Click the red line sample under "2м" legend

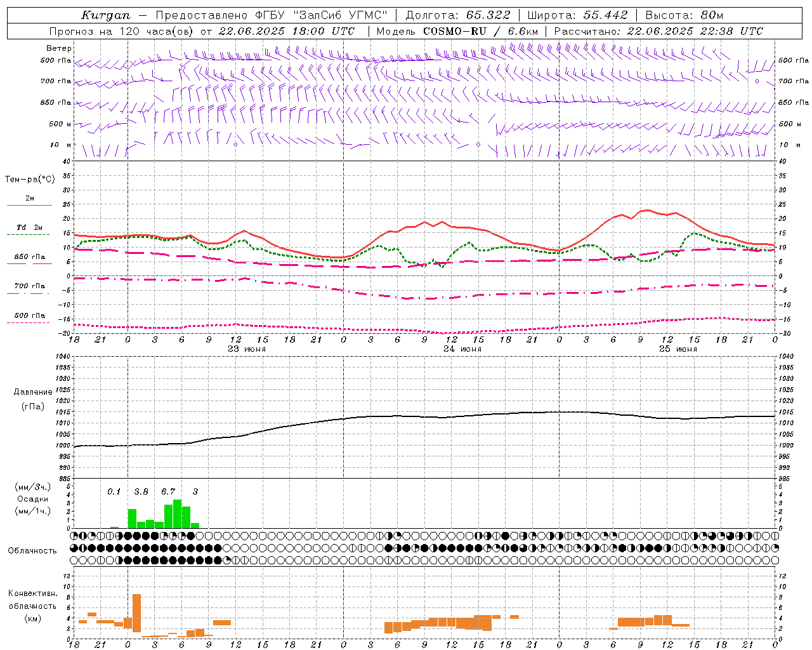click(30, 206)
